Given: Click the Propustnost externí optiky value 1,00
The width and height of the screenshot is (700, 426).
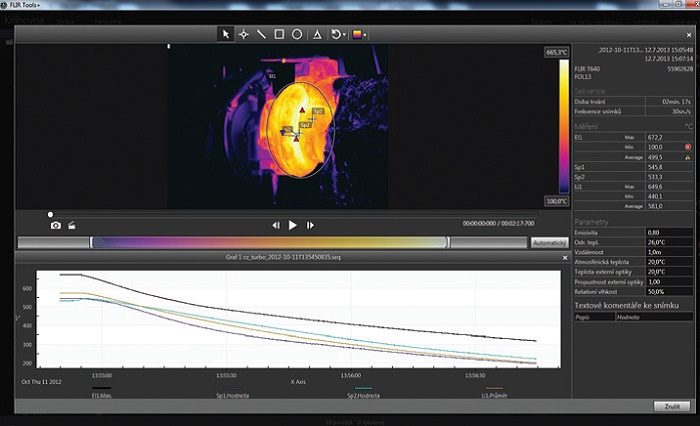Looking at the screenshot, I should point(670,282).
